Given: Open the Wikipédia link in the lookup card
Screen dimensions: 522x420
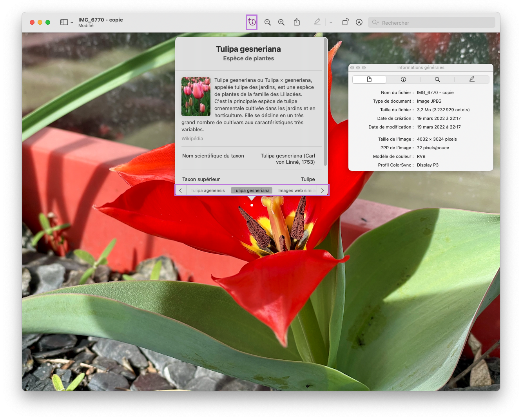Looking at the screenshot, I should [192, 138].
